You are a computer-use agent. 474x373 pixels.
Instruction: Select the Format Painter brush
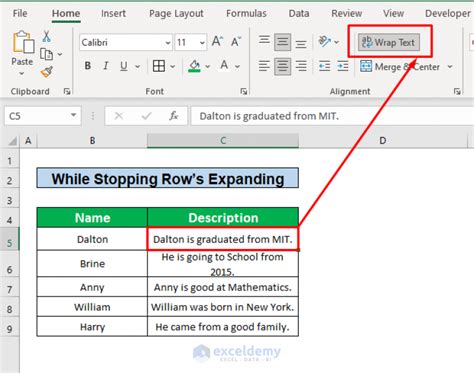[47, 72]
